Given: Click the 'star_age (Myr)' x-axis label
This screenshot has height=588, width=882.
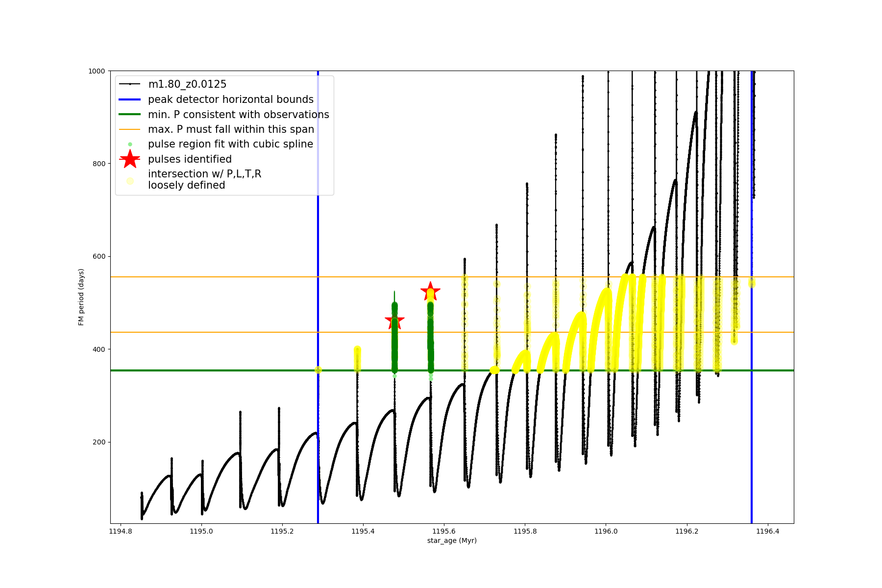Looking at the screenshot, I should [452, 540].
